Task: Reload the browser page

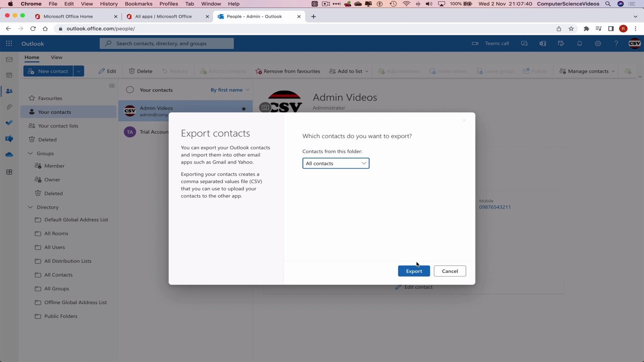Action: tap(33, 29)
